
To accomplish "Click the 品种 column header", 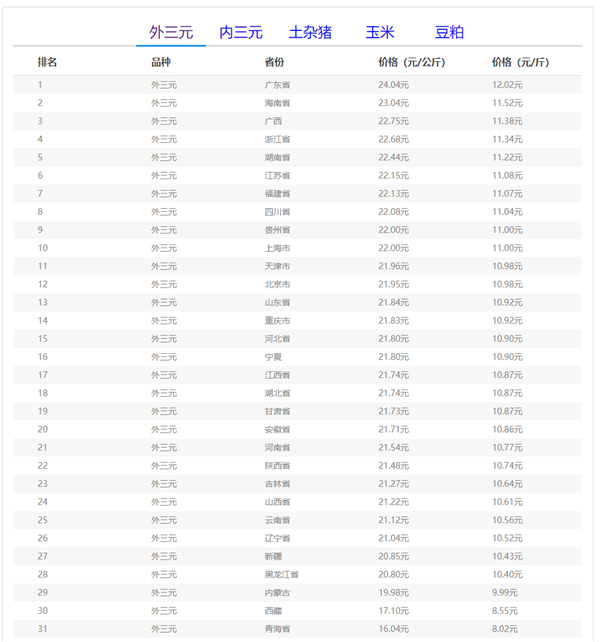I will click(x=161, y=62).
